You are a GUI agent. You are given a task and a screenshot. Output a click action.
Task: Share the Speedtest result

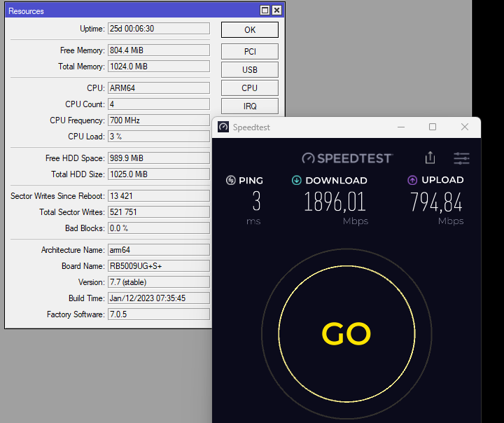430,158
